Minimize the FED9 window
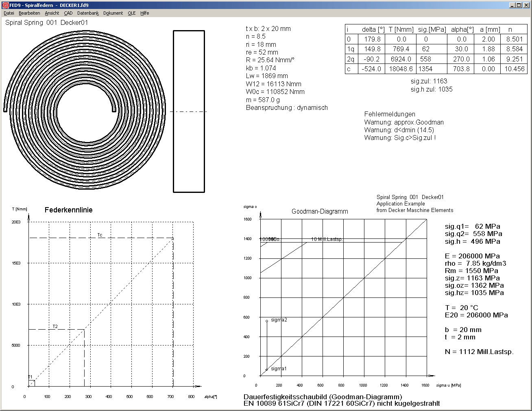532x411 pixels. pyautogui.click(x=512, y=5)
